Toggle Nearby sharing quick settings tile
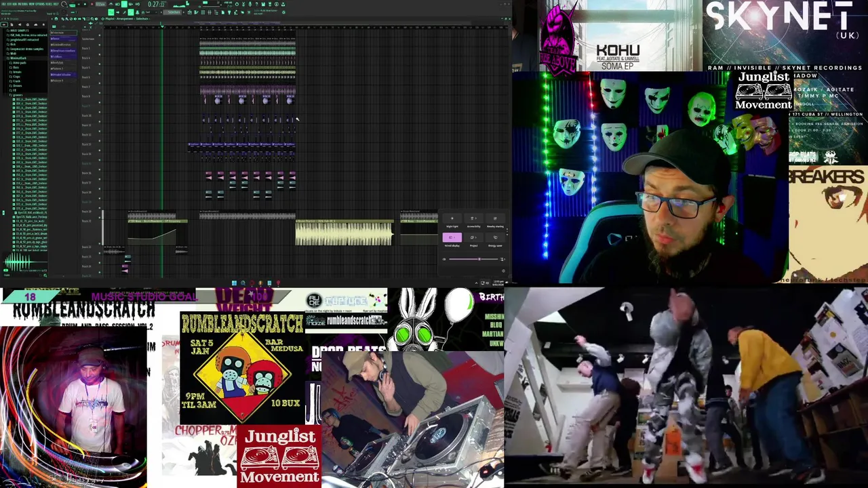The image size is (868, 488). point(495,218)
